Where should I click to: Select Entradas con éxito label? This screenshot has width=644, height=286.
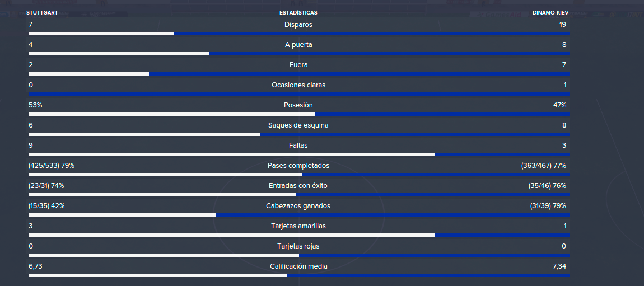298,185
